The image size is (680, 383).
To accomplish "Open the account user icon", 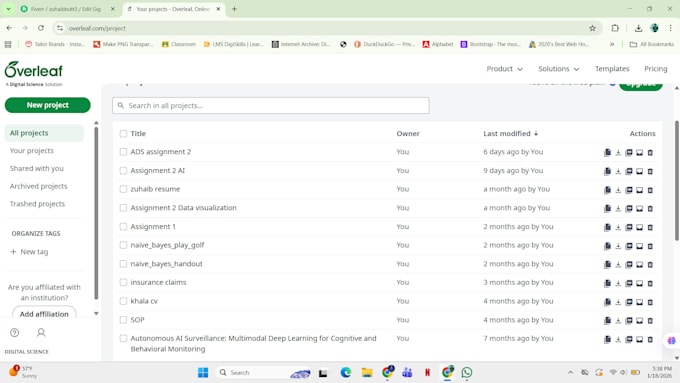I will tap(41, 332).
